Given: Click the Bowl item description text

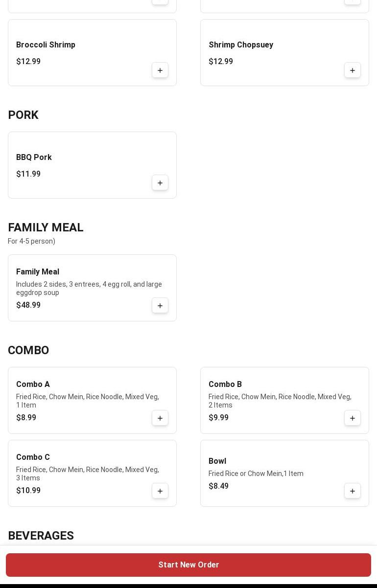Looking at the screenshot, I should [256, 474].
